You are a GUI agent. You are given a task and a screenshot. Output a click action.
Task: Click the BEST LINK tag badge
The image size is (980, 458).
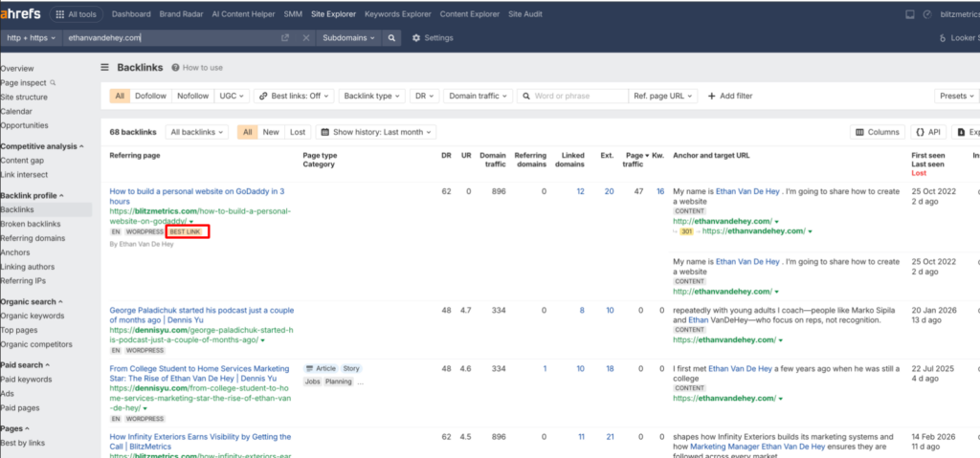tap(187, 231)
